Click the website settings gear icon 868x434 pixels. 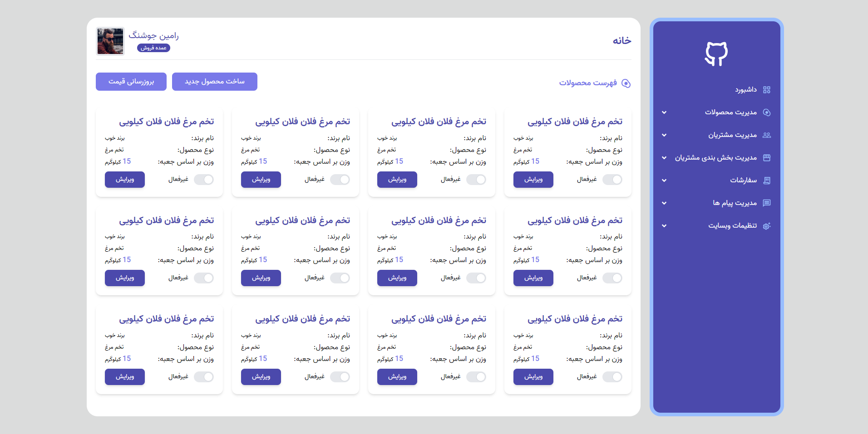(x=767, y=226)
